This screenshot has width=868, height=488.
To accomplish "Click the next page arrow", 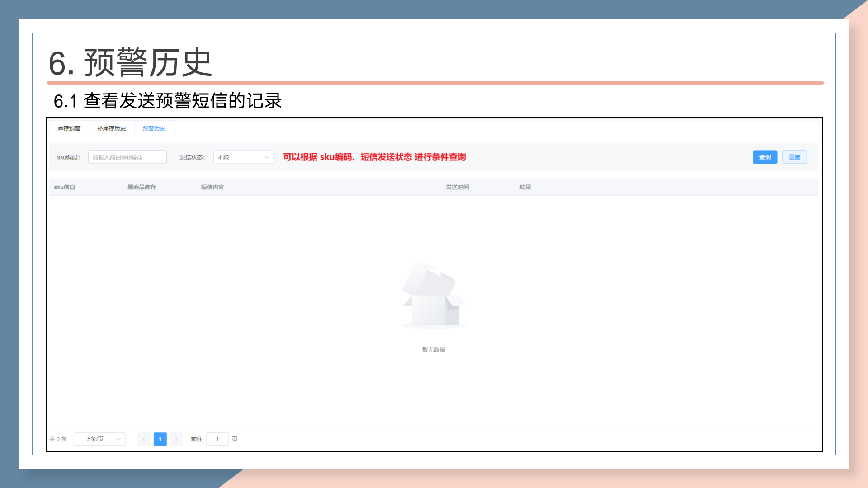I will 176,439.
